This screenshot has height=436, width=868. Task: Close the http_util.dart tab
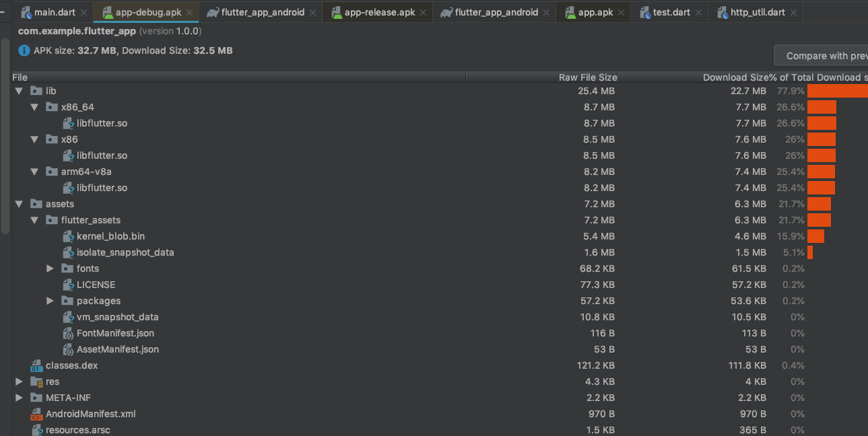click(x=794, y=12)
